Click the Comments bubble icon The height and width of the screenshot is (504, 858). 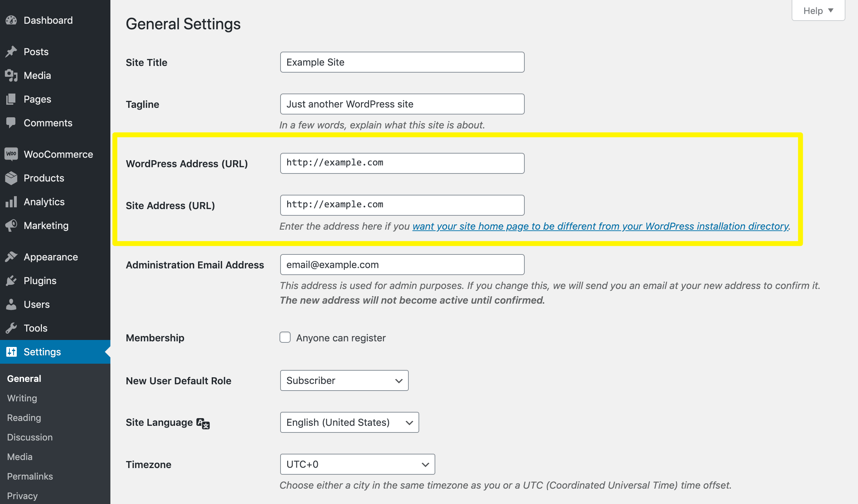coord(11,123)
